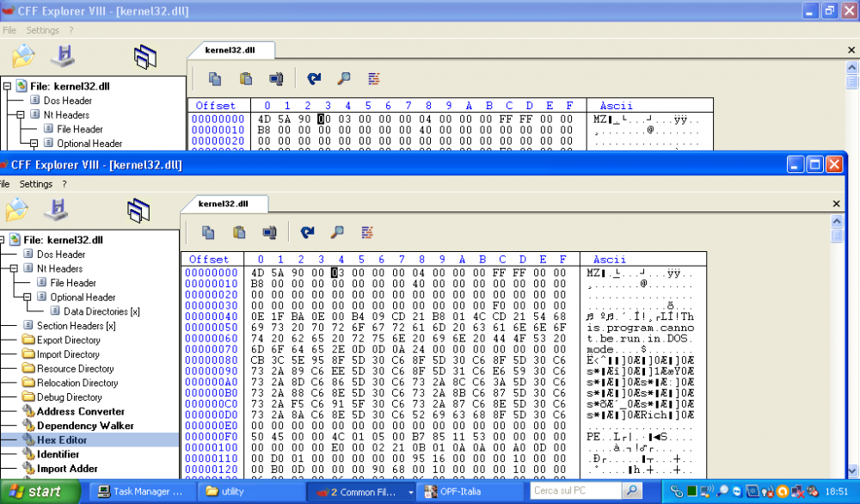Image resolution: width=860 pixels, height=504 pixels.
Task: Collapse Optional Header node in front window
Action: tap(30, 298)
